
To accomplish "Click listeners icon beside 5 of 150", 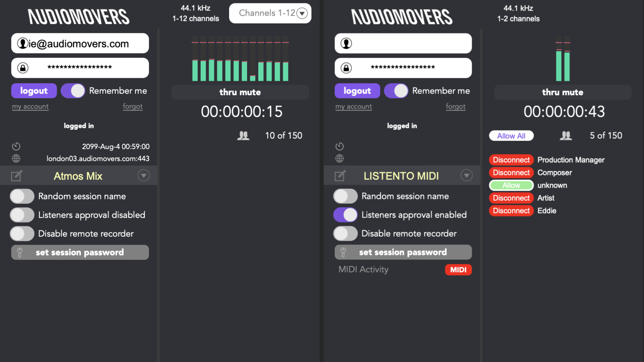I will click(566, 135).
